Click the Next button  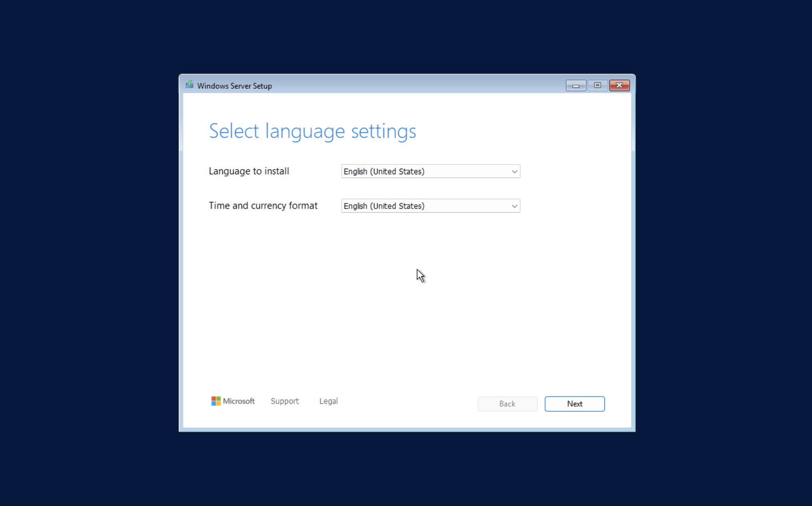pos(574,404)
